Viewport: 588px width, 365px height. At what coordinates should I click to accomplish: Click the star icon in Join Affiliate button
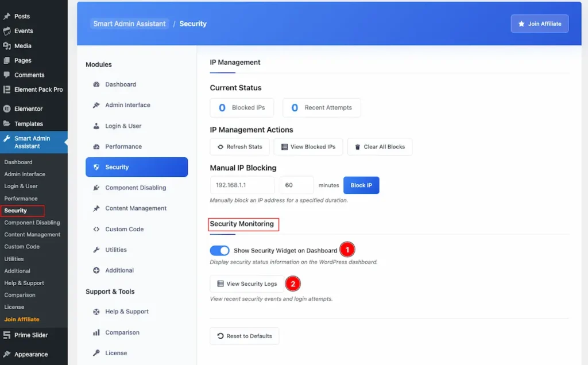click(x=521, y=24)
